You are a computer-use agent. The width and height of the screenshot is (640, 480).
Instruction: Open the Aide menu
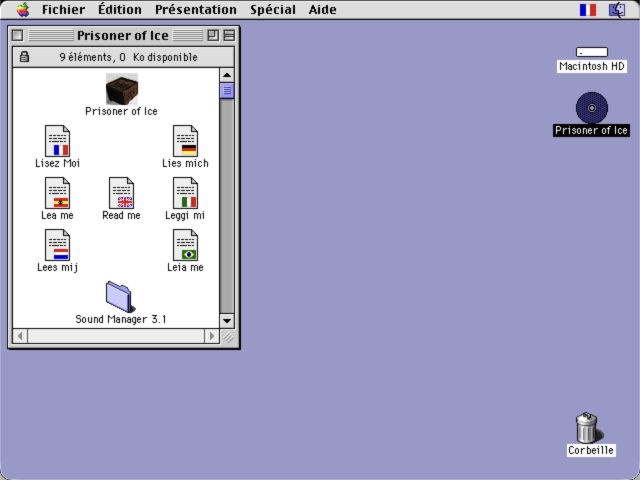322,9
